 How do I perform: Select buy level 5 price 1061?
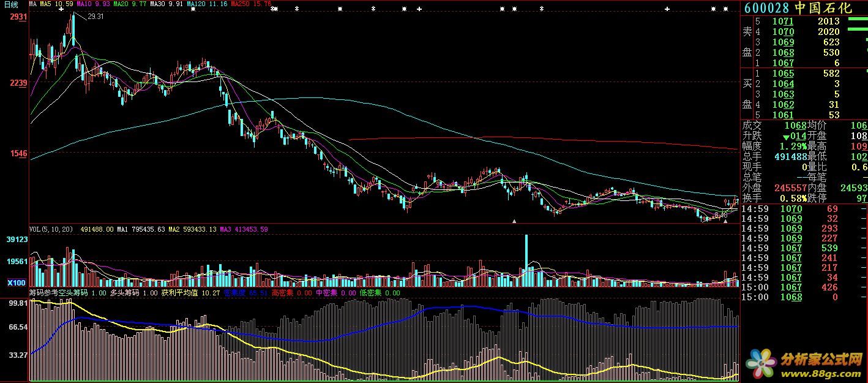pyautogui.click(x=783, y=115)
